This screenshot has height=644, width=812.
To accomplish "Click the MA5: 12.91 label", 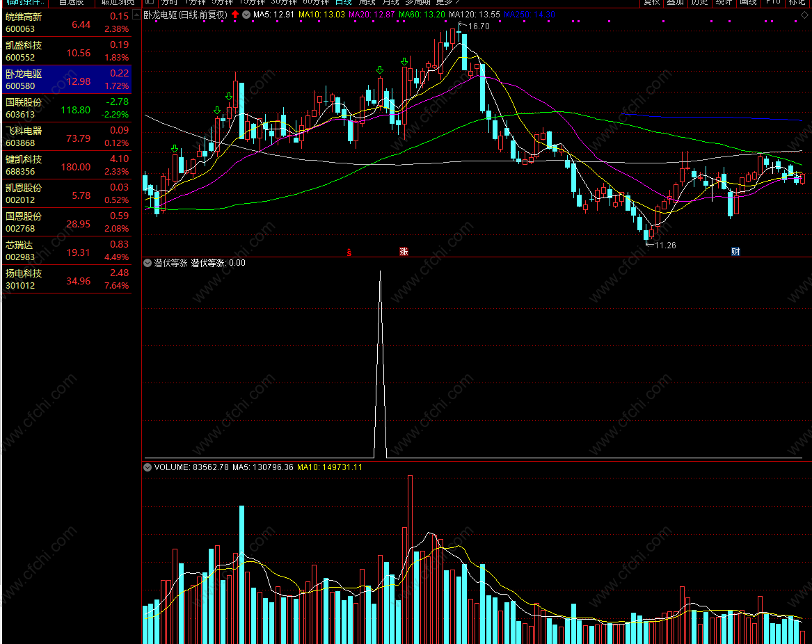I will [273, 15].
